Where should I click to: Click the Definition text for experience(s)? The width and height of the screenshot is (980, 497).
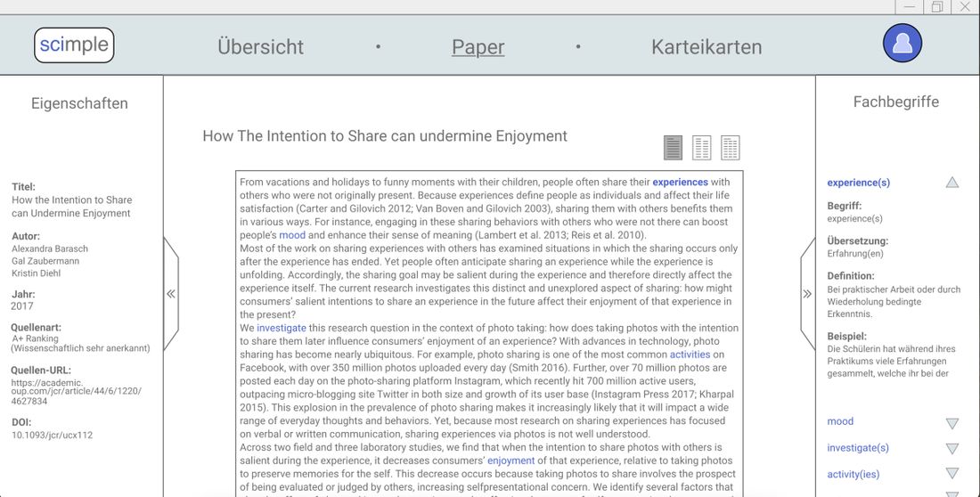tap(894, 301)
